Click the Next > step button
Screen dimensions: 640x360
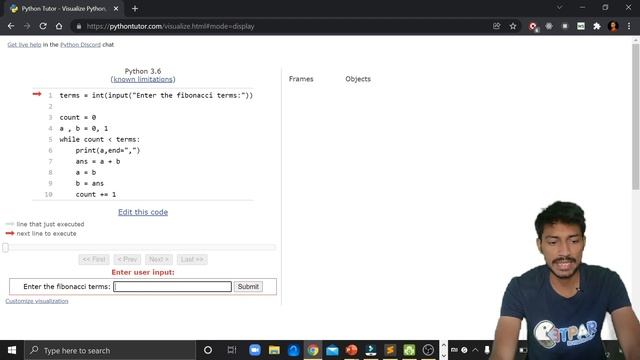pos(159,260)
